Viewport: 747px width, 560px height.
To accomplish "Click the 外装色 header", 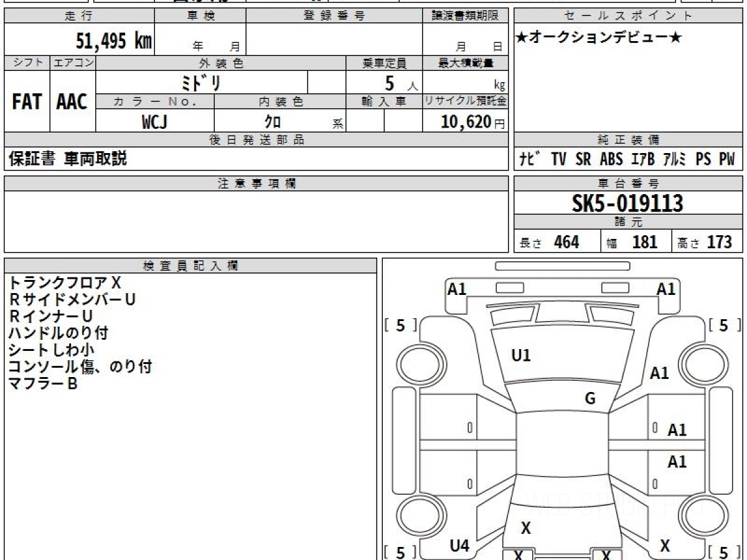I will [221, 63].
